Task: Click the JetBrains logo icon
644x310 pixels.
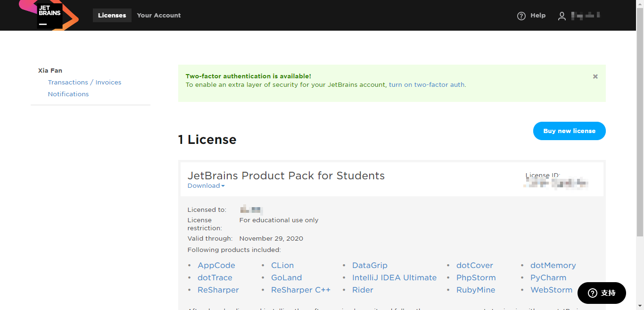Action: tap(49, 15)
